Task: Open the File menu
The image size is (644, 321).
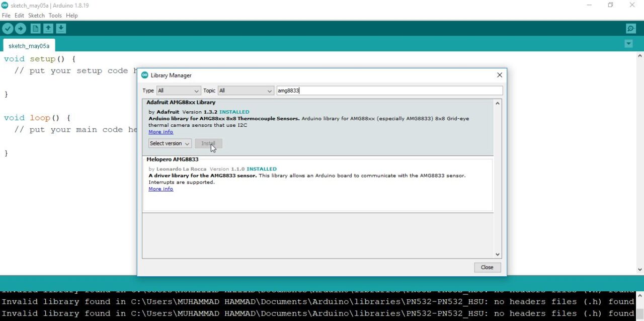Action: tap(6, 16)
